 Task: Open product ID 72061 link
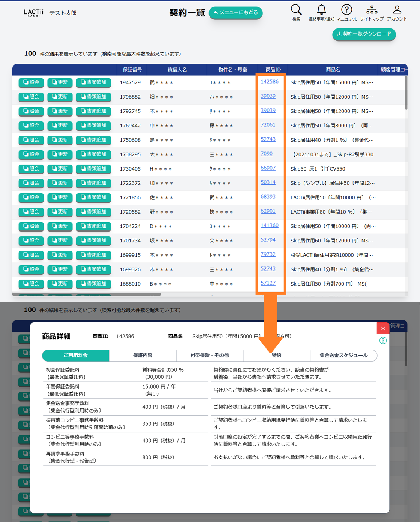(268, 125)
